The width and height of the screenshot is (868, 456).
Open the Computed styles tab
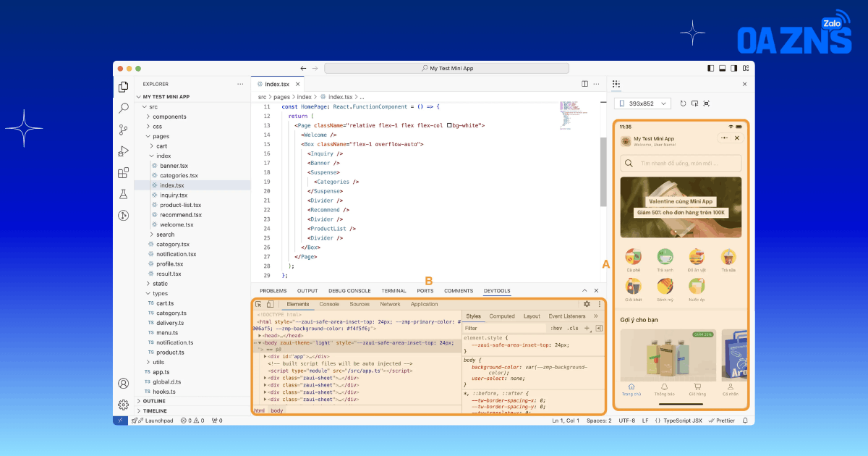[502, 316]
